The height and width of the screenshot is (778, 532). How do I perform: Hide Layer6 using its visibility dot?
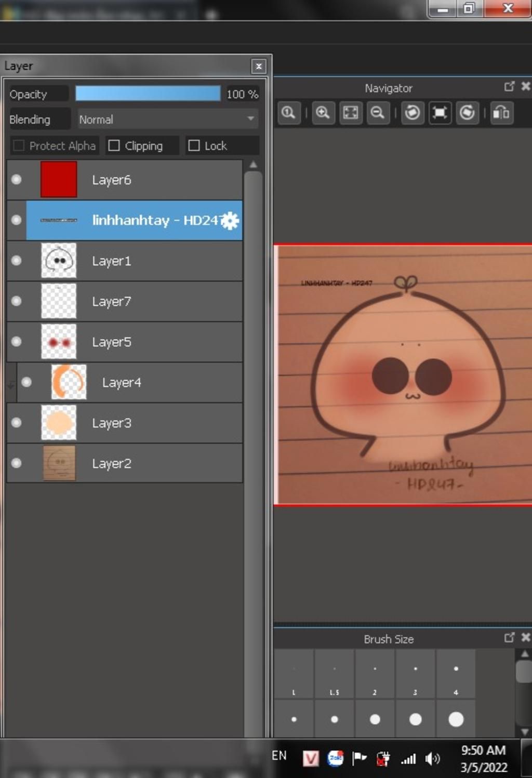pyautogui.click(x=17, y=179)
